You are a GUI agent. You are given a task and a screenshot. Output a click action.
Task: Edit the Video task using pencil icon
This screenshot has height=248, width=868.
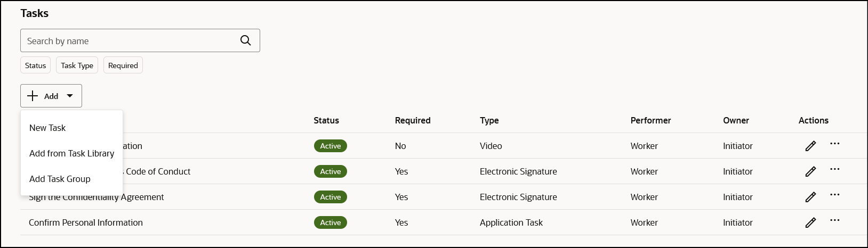(x=810, y=146)
